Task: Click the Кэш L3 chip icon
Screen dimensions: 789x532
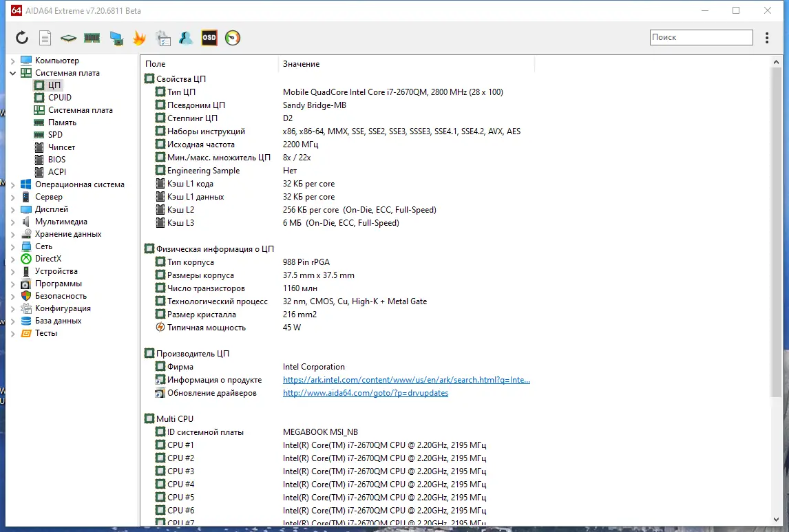Action: (160, 223)
